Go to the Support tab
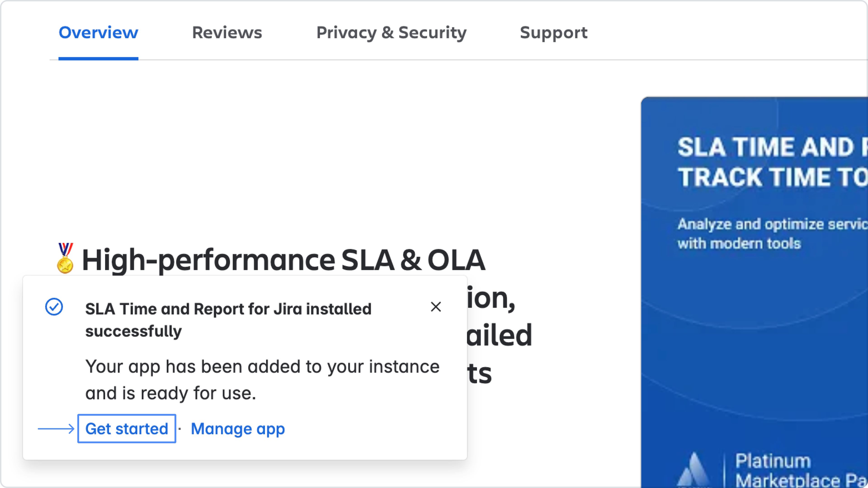868x488 pixels. click(553, 33)
